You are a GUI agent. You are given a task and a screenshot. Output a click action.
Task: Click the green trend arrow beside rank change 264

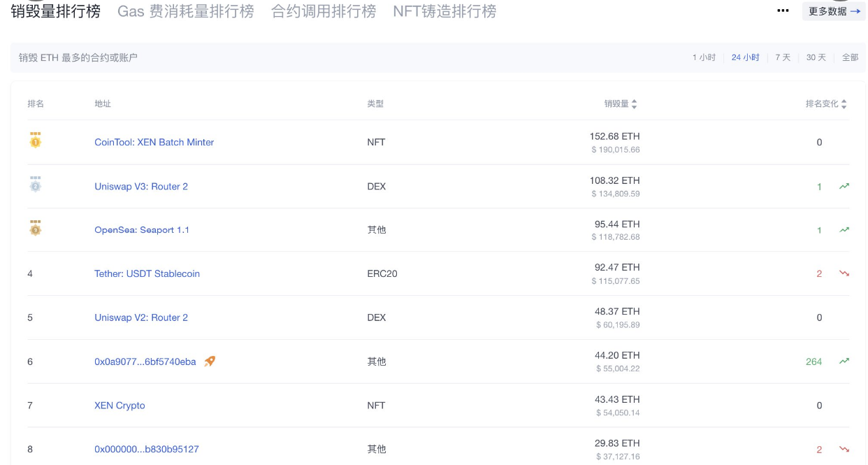pos(844,361)
